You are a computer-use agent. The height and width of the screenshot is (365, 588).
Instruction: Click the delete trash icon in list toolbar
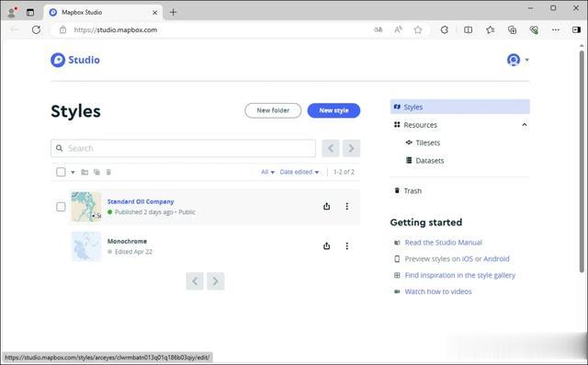tap(108, 172)
